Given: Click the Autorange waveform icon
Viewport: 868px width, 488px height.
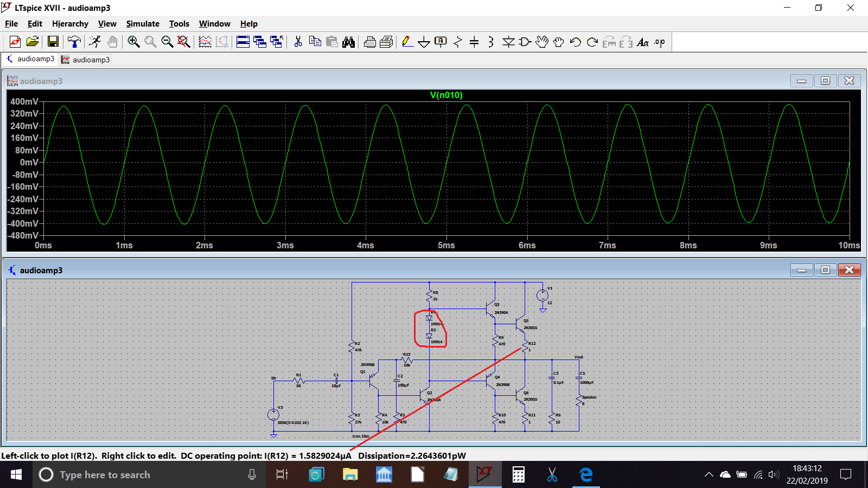Looking at the screenshot, I should click(x=205, y=42).
